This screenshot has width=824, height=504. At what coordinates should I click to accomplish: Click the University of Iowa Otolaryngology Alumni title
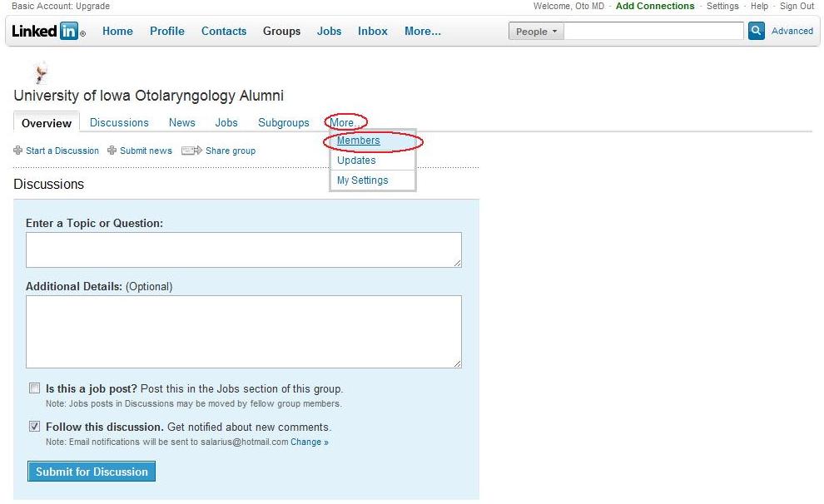pyautogui.click(x=149, y=96)
